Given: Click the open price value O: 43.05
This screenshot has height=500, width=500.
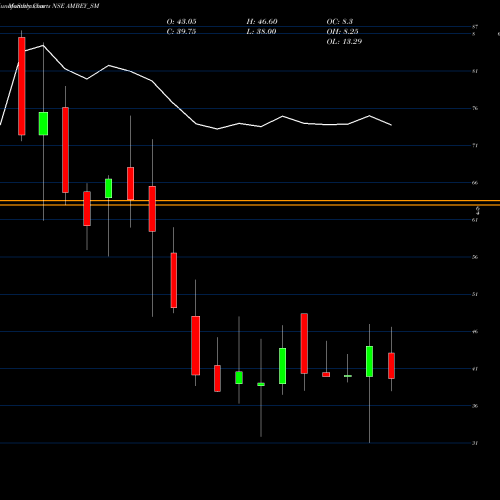Looking at the screenshot, I should pyautogui.click(x=181, y=22).
